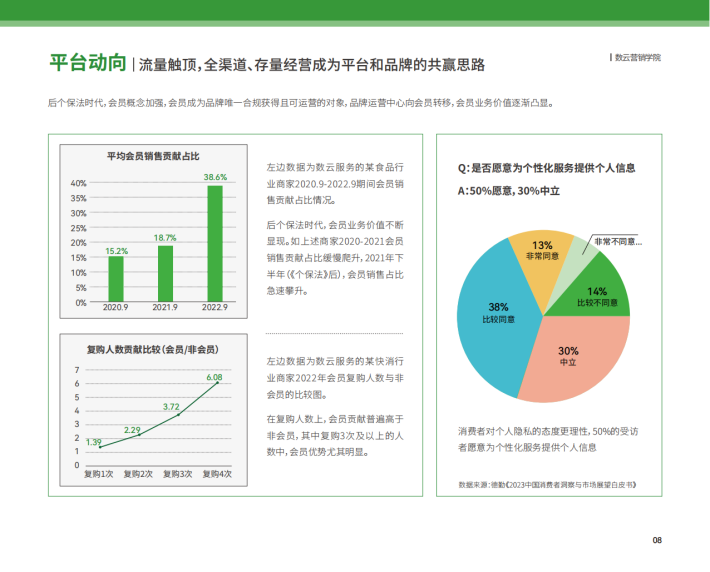The height and width of the screenshot is (572, 710).
Task: Click the 18.7% bar for 2021.9
Action: (x=165, y=274)
